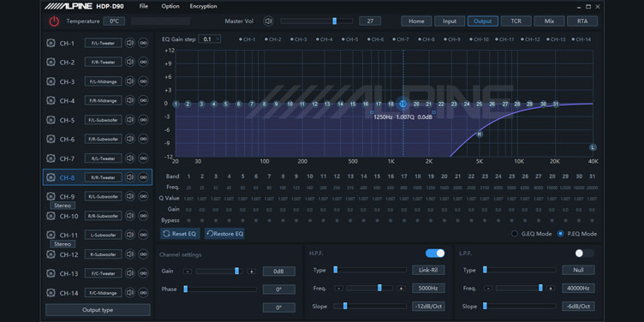This screenshot has height=322, width=644.
Task: Open CH-5 F/L-Subwoofer type selector
Action: pos(103,120)
